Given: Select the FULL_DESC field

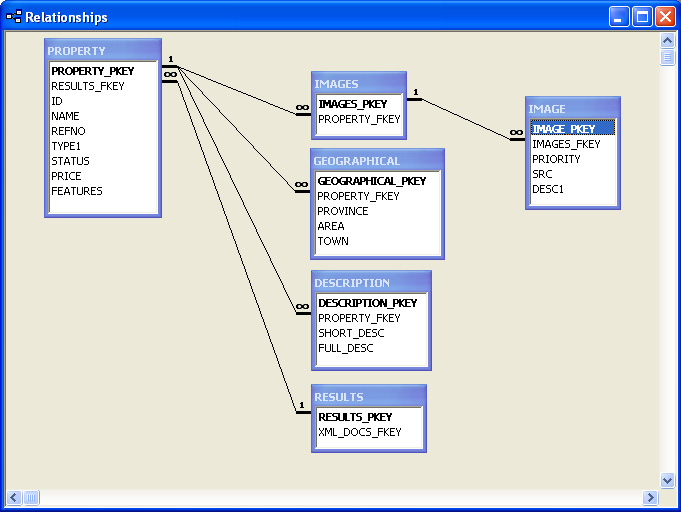Looking at the screenshot, I should (371, 348).
